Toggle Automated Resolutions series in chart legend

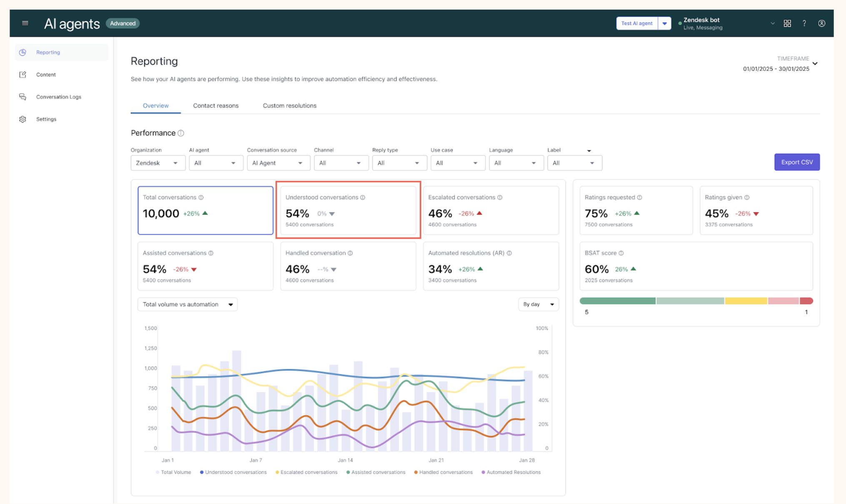pos(511,472)
